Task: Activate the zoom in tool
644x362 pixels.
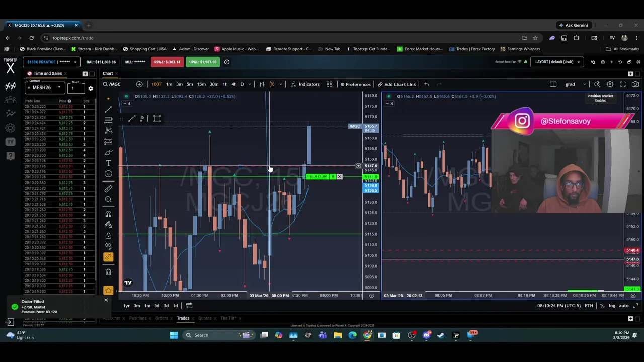Action: click(x=108, y=200)
